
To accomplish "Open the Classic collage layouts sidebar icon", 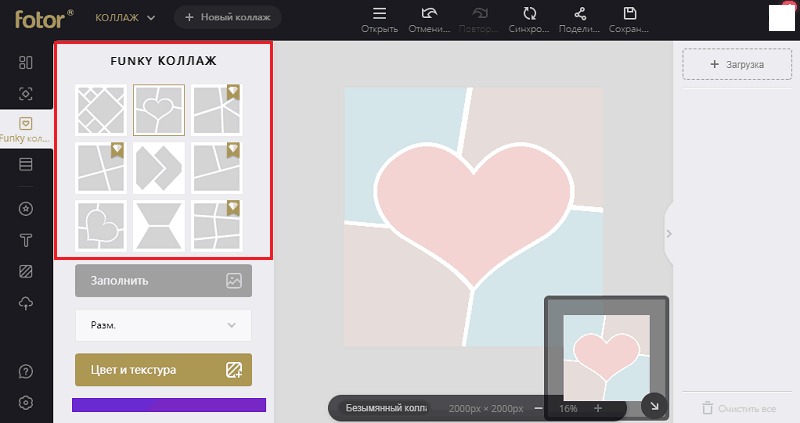I will point(26,63).
